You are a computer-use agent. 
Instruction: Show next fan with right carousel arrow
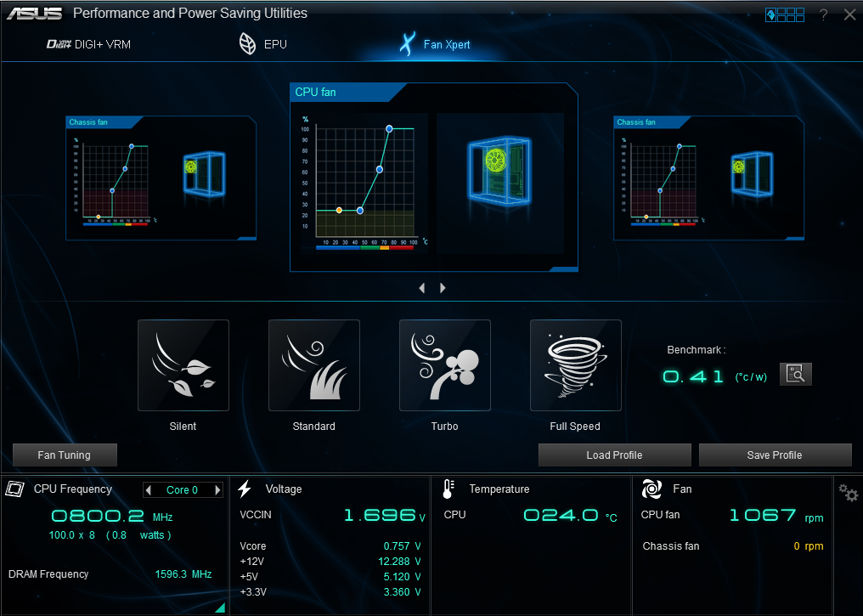(443, 288)
